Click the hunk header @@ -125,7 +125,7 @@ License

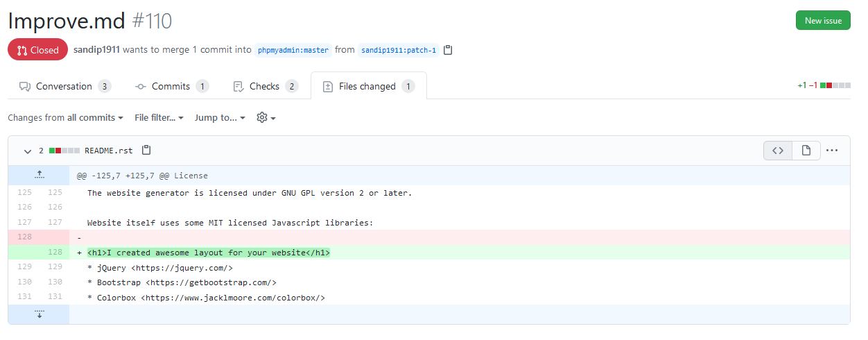pyautogui.click(x=142, y=176)
